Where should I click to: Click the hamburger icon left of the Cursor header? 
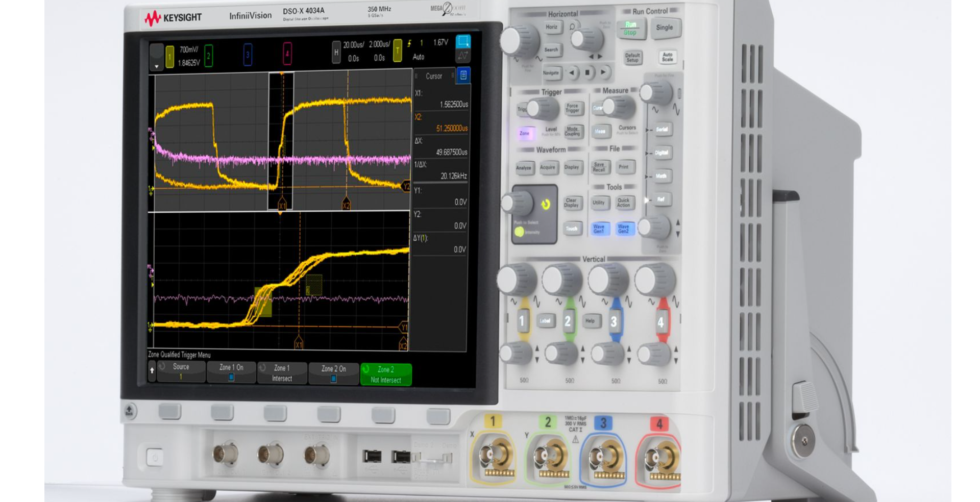(416, 77)
